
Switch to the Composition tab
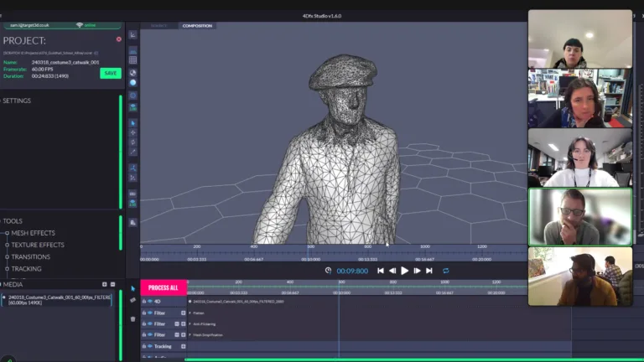(197, 26)
